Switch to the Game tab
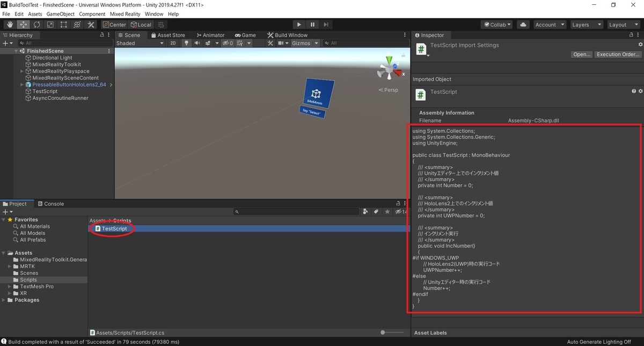The image size is (644, 346). (x=245, y=35)
